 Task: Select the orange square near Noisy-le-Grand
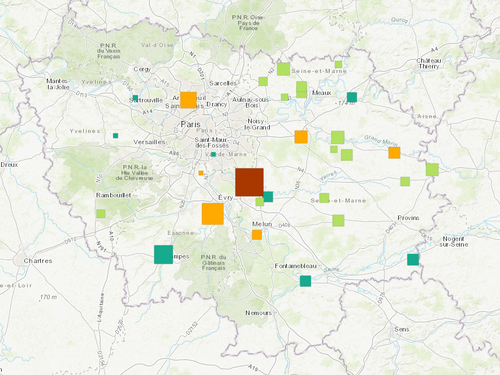(301, 137)
